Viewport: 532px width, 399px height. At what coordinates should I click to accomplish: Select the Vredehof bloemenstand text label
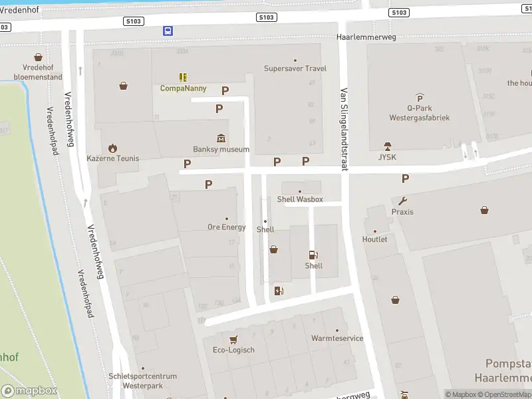click(38, 72)
